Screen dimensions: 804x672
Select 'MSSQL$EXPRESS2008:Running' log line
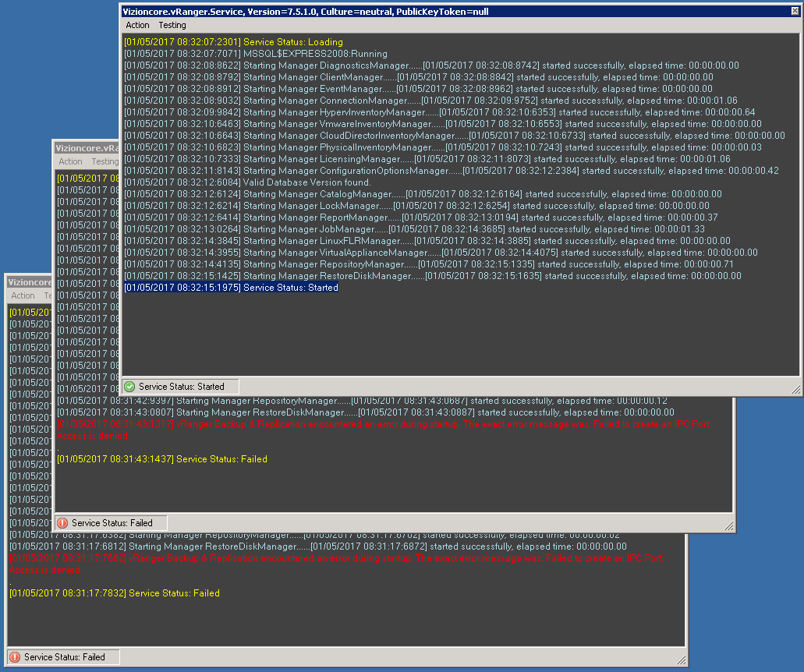point(255,54)
